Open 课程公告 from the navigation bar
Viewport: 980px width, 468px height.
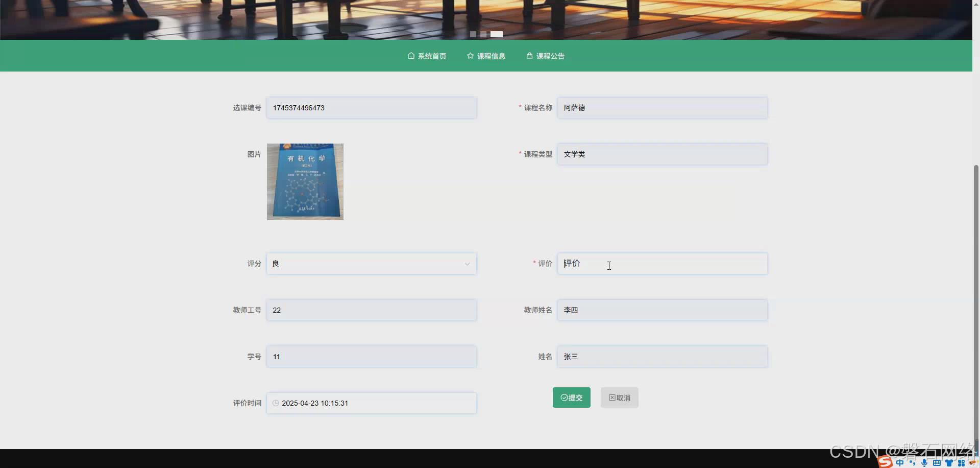point(551,56)
